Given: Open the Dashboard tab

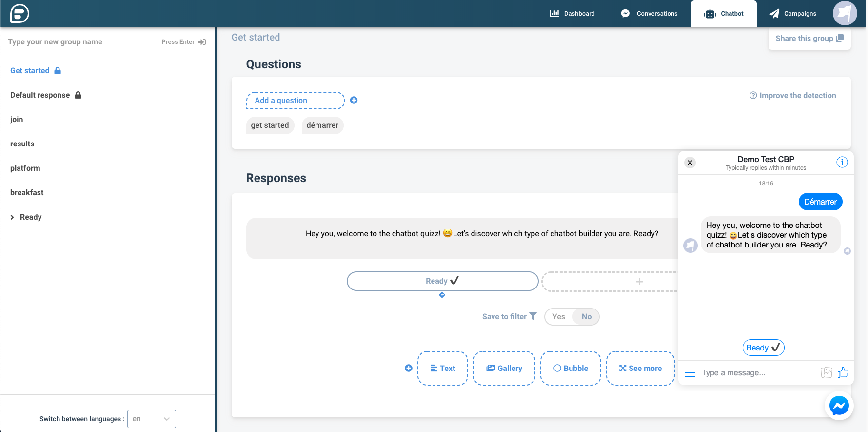Looking at the screenshot, I should click(572, 13).
